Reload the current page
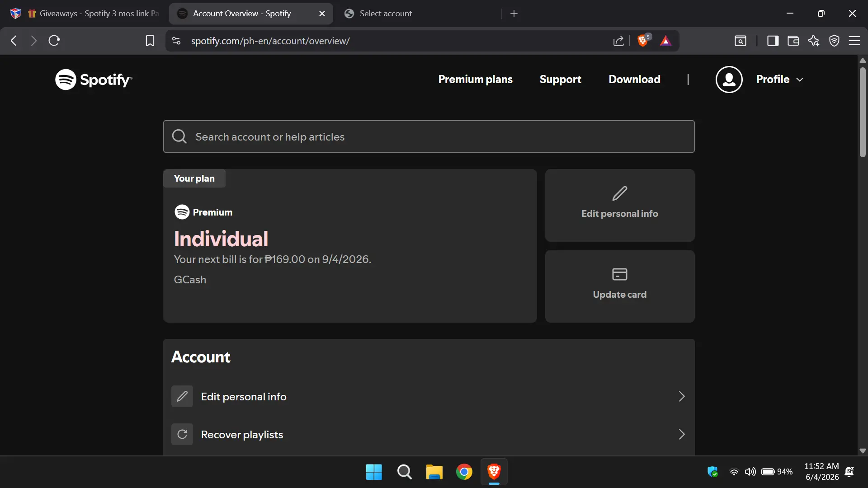The image size is (868, 488). tap(54, 41)
